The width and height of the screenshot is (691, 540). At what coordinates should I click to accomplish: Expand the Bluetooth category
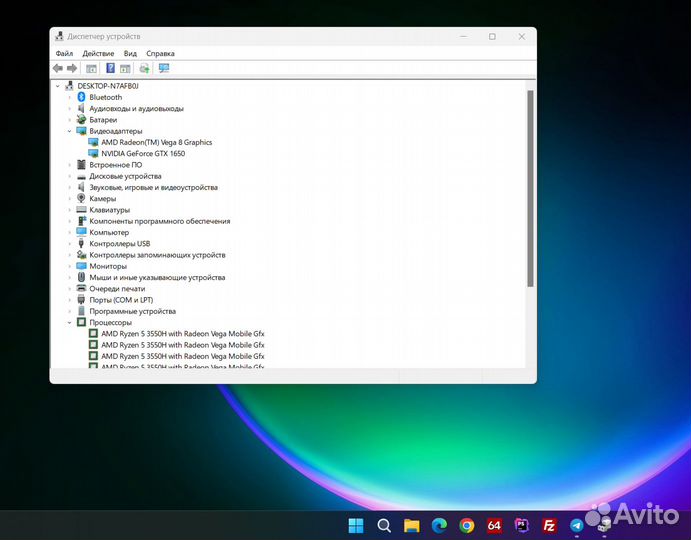point(70,97)
